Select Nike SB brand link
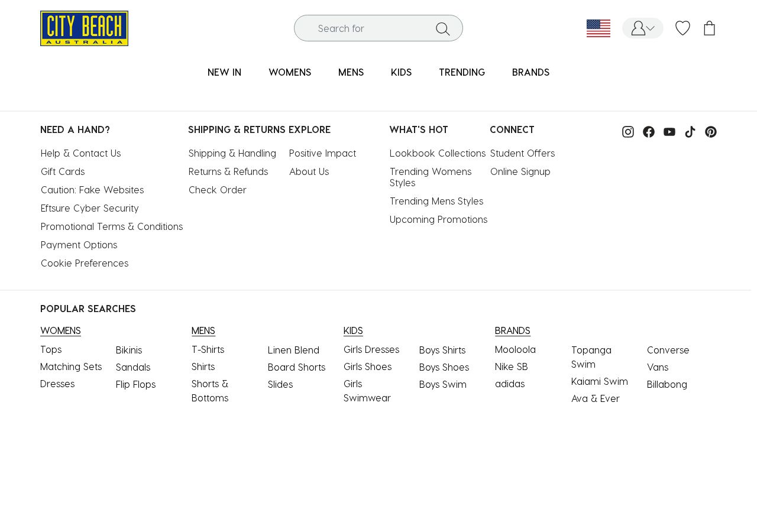Screen dimensions: 757x532 pos(512,366)
